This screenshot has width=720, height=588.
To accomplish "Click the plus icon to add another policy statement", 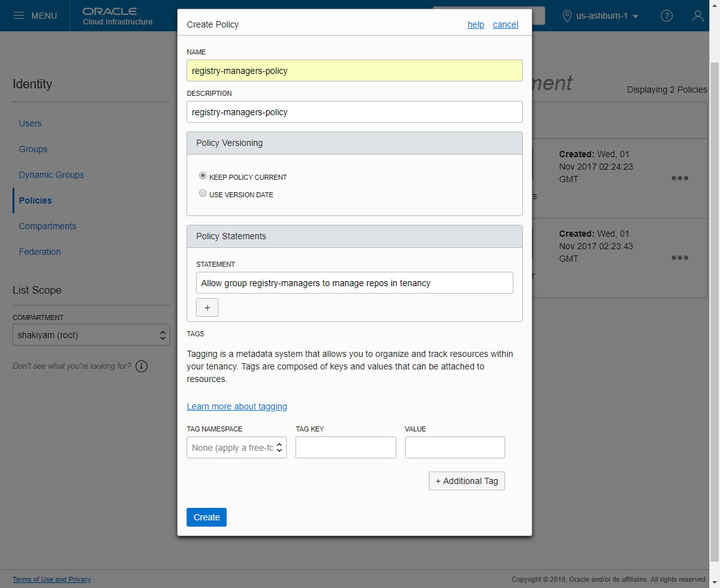I will [207, 307].
